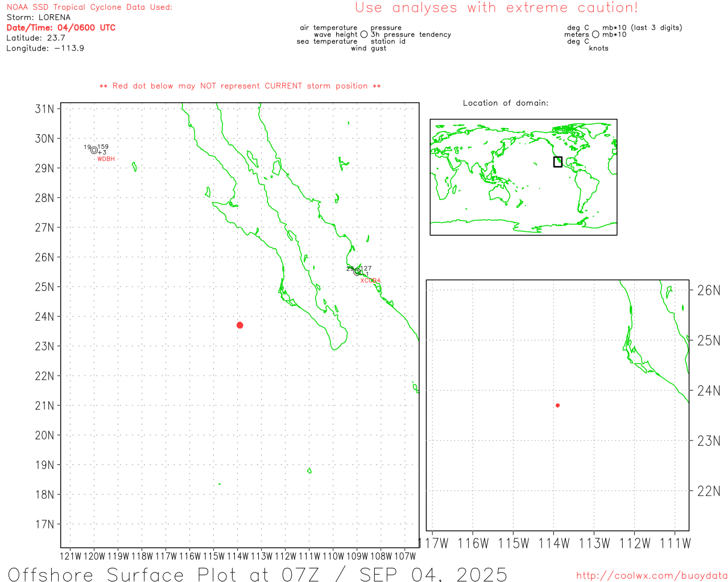Click the 22N label on inset map
This screenshot has width=728, height=582.
709,491
